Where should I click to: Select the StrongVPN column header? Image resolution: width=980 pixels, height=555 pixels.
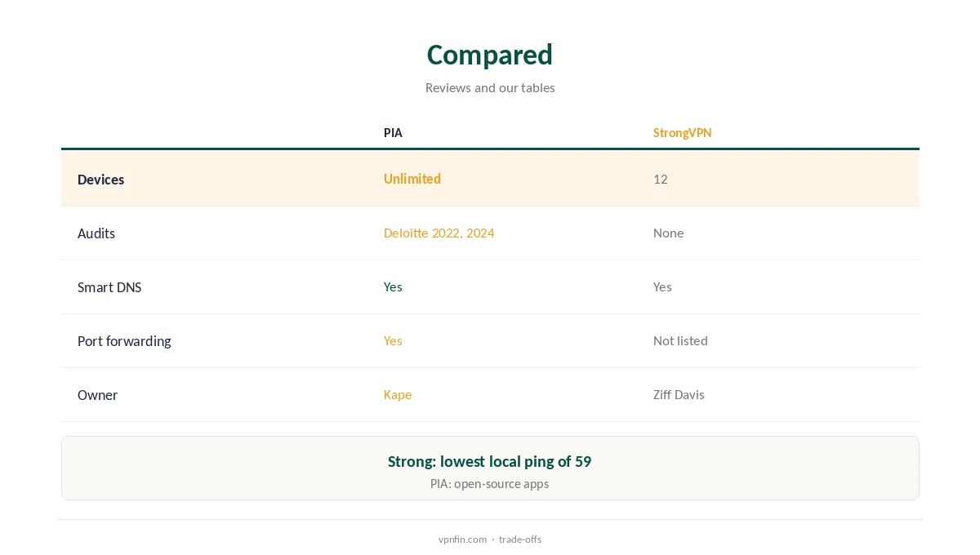click(682, 132)
